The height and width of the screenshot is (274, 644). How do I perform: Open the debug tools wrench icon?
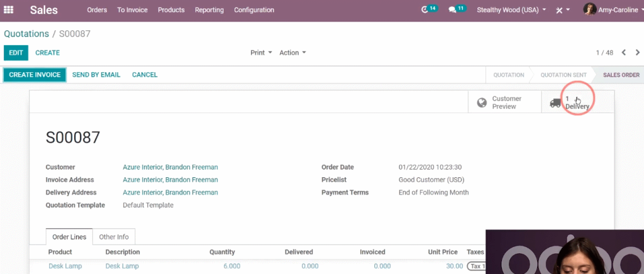(559, 10)
